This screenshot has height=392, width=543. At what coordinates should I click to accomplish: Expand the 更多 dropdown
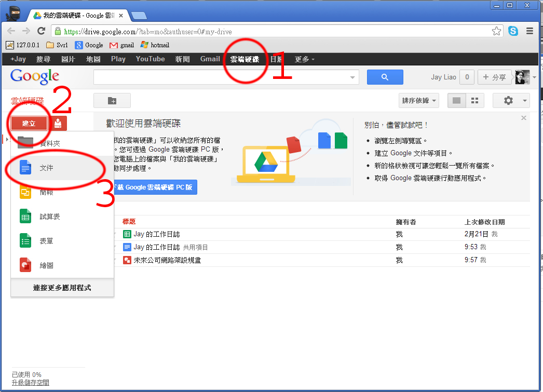tap(304, 59)
